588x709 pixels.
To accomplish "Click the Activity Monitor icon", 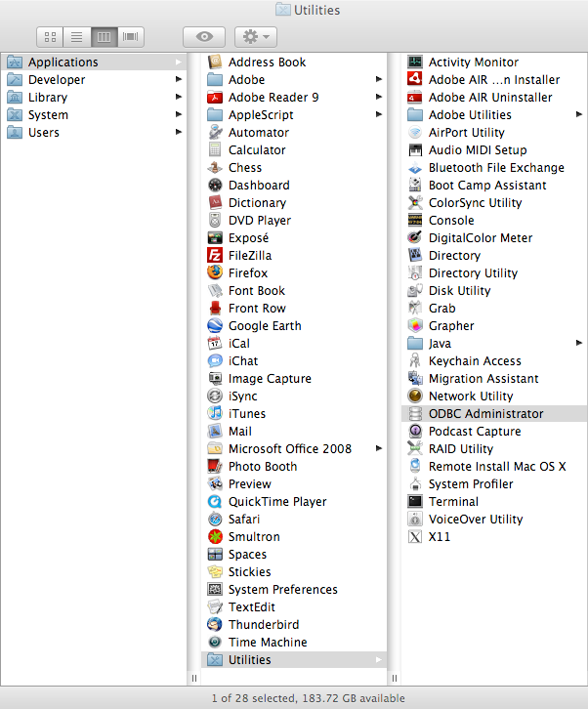I will tap(415, 62).
